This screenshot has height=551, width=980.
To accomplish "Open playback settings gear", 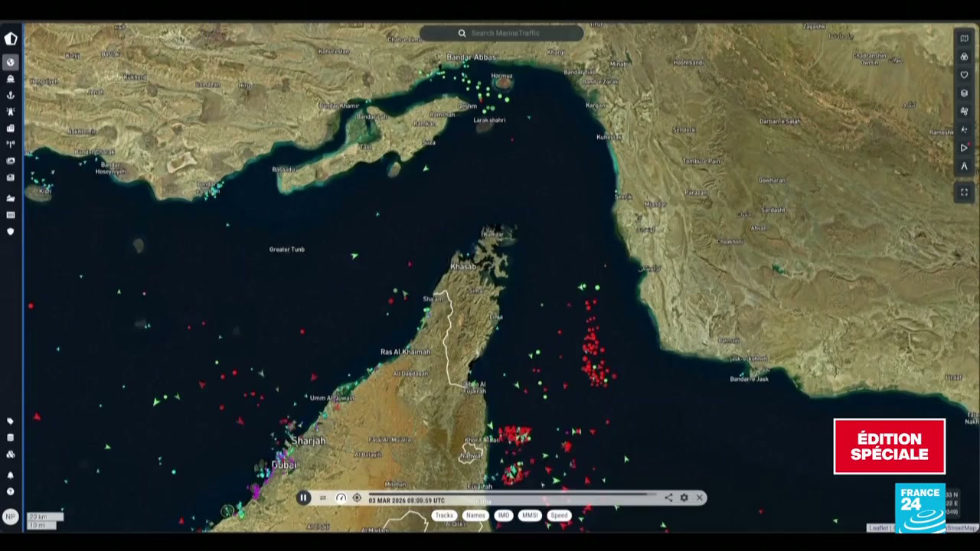I will click(684, 497).
